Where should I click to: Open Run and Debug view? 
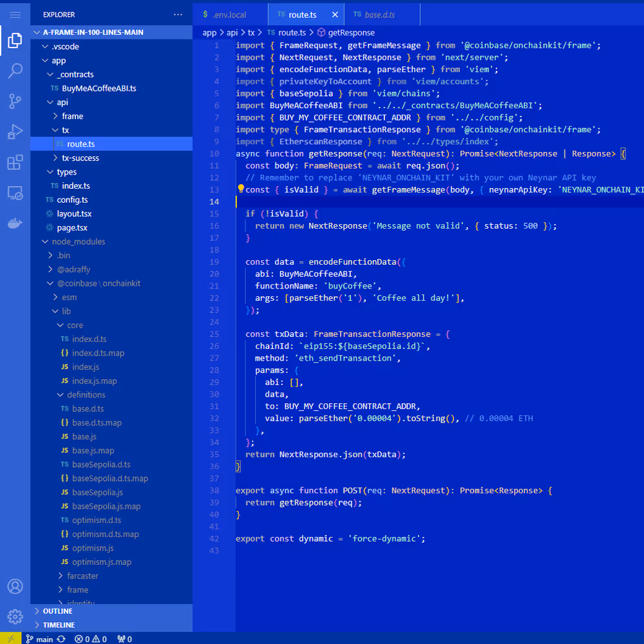[15, 132]
